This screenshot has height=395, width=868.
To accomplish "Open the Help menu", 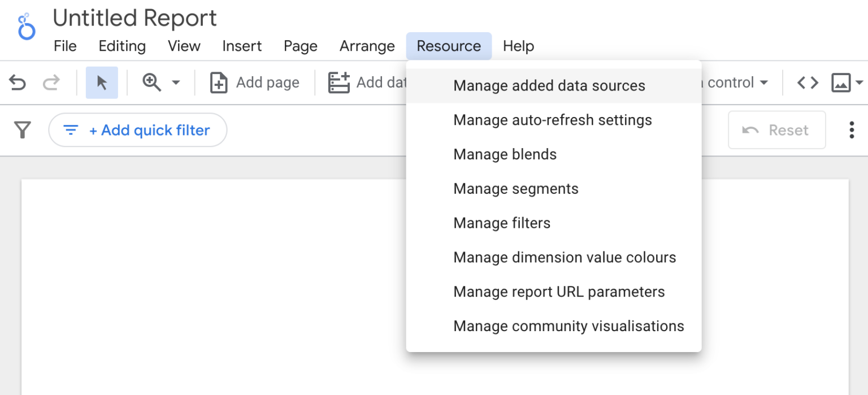I will [518, 46].
